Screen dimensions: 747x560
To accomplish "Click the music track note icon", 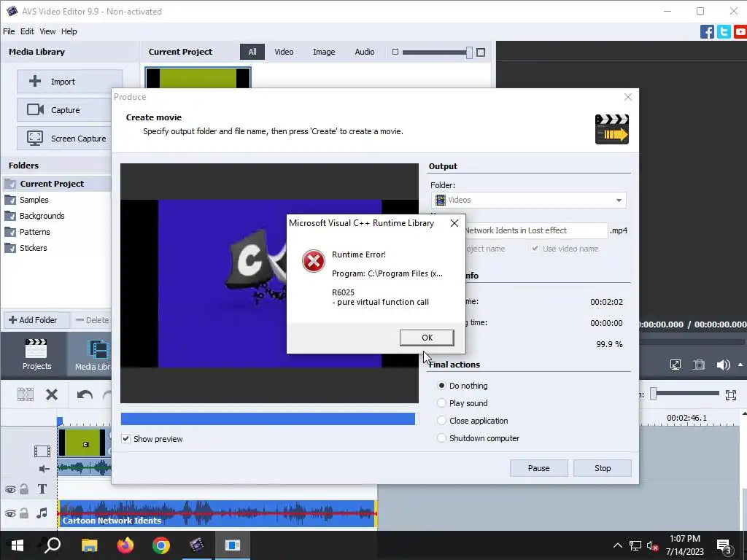I will coord(42,513).
